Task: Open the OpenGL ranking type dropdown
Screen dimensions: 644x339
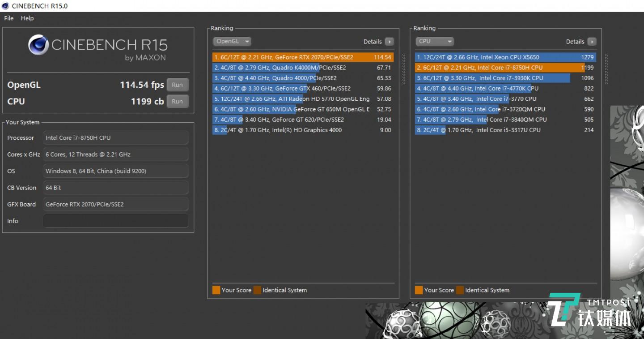Action: point(232,41)
